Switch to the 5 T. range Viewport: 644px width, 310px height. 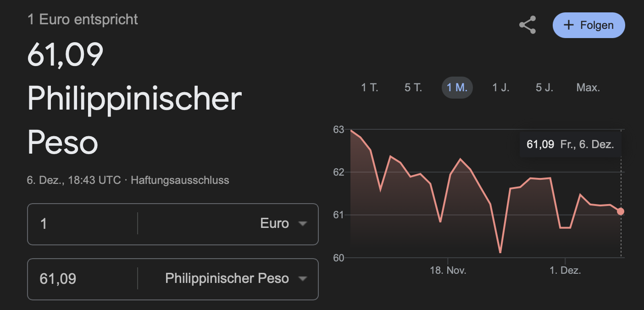click(x=413, y=88)
